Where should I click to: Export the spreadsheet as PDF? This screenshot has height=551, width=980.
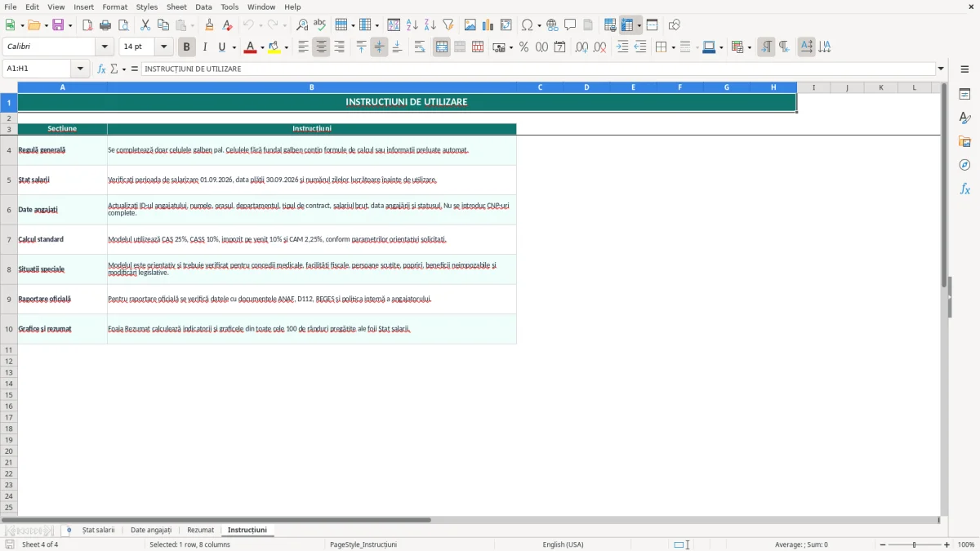[87, 25]
